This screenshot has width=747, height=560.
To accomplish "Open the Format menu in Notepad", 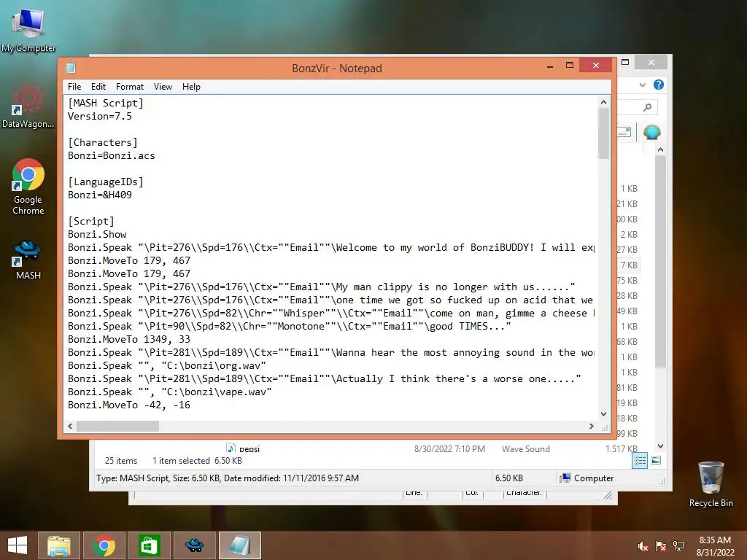I will point(130,87).
